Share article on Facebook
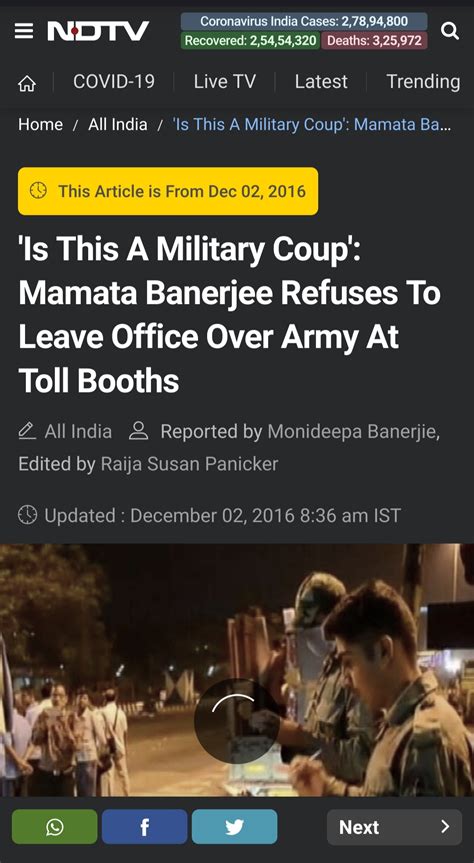This screenshot has height=863, width=474. pyautogui.click(x=144, y=827)
